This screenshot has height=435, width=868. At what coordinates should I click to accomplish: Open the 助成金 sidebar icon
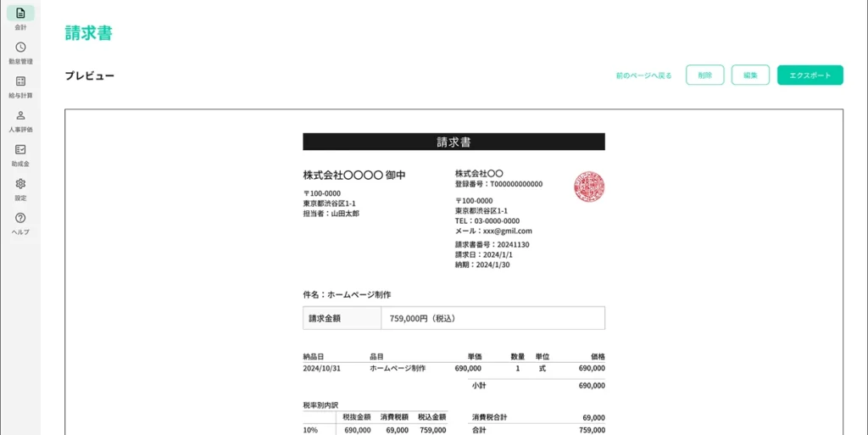click(20, 149)
